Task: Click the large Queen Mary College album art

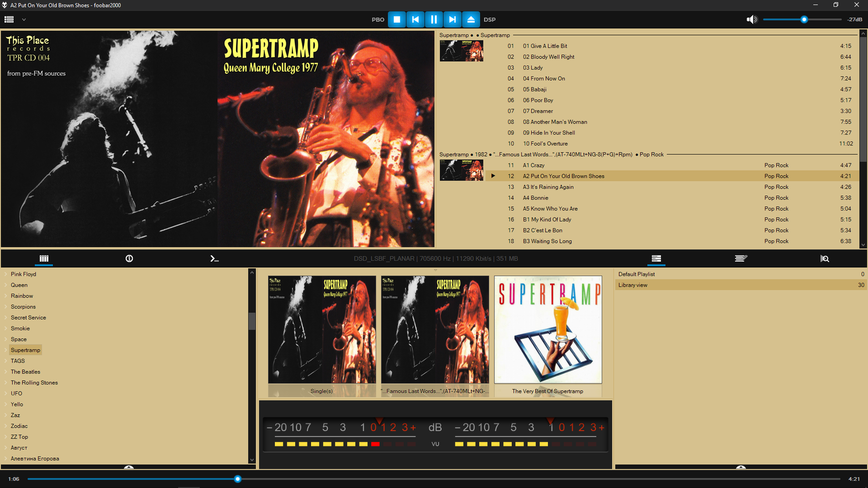Action: [x=218, y=139]
